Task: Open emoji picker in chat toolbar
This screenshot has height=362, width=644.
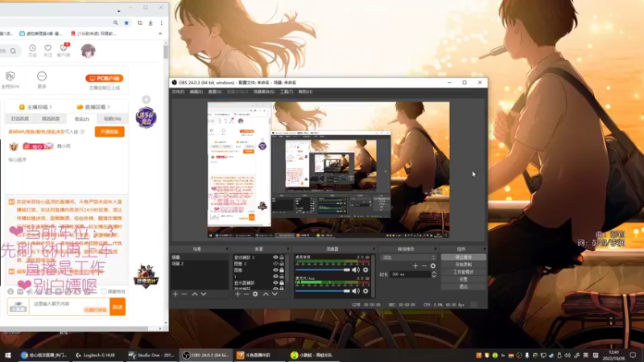Action: (10, 291)
